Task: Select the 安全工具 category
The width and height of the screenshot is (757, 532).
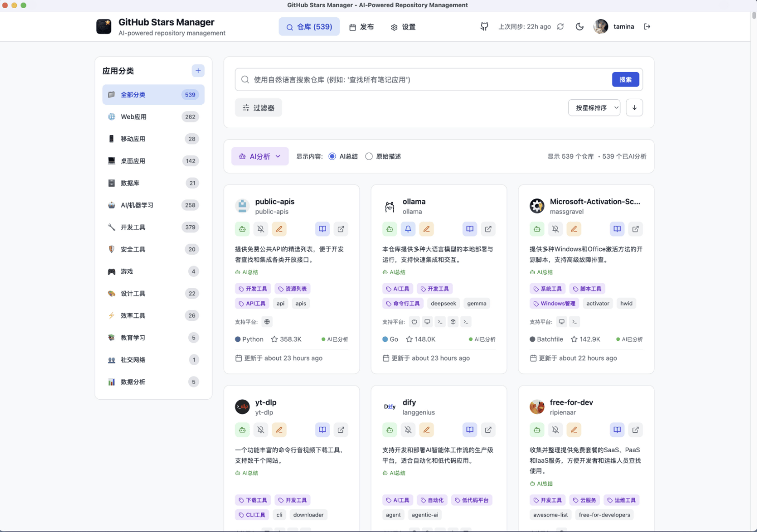Action: [x=154, y=249]
